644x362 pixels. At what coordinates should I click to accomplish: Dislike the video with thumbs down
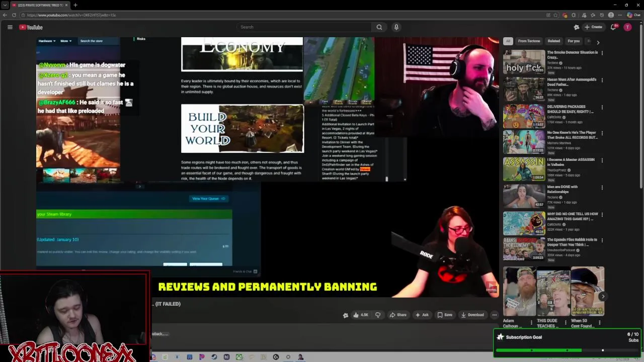click(378, 315)
